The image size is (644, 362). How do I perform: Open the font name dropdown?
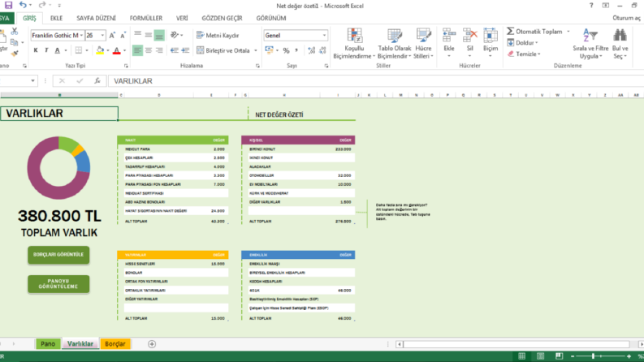coord(81,35)
